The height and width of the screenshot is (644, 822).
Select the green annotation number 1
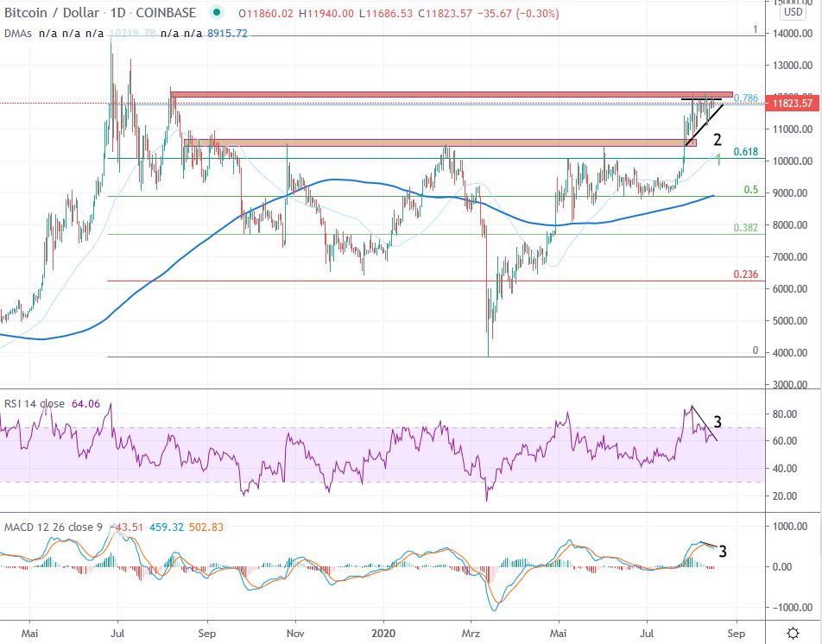tap(716, 158)
